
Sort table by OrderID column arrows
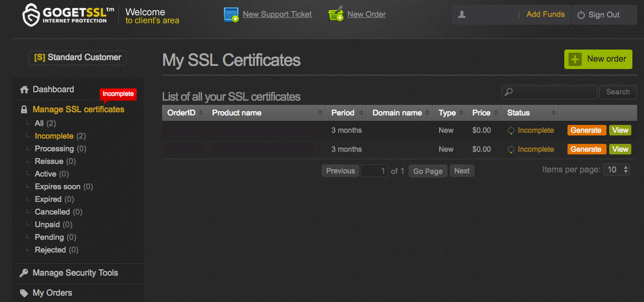tap(201, 113)
